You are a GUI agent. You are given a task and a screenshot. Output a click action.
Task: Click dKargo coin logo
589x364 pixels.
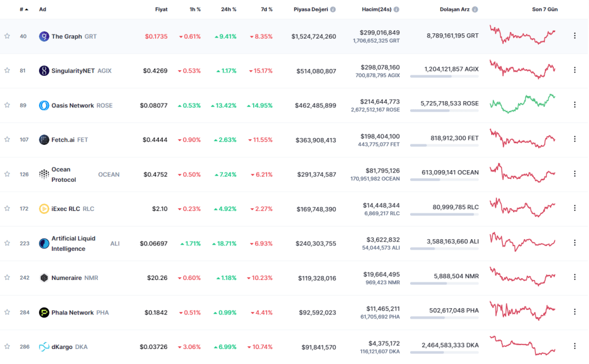click(x=44, y=347)
